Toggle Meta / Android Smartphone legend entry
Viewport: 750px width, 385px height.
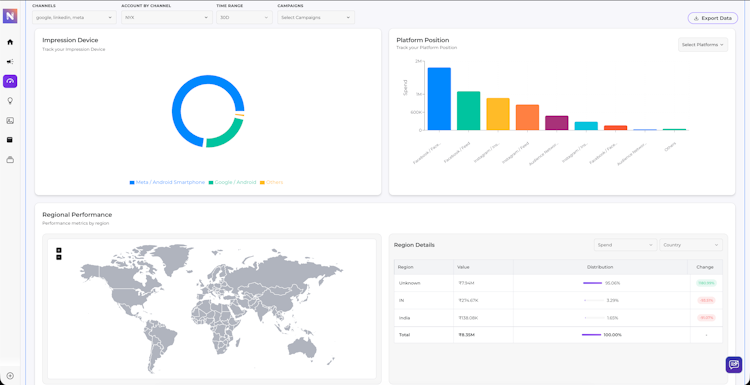coord(167,182)
